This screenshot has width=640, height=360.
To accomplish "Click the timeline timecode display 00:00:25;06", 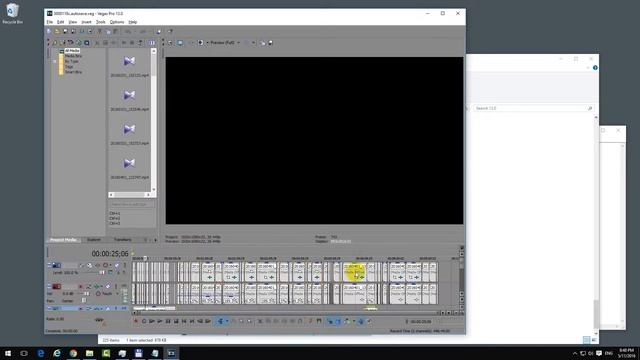I will pos(110,254).
